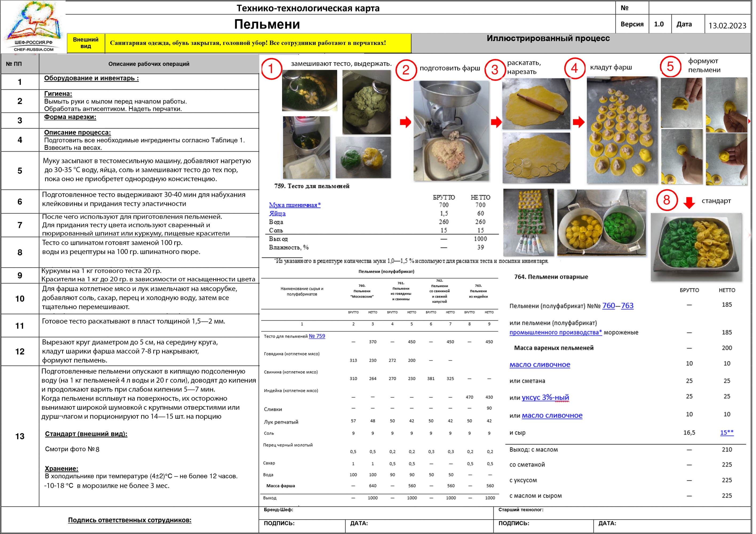The image size is (756, 534).
Task: Click the red arrow between steps 1 and 2
Action: click(x=406, y=122)
